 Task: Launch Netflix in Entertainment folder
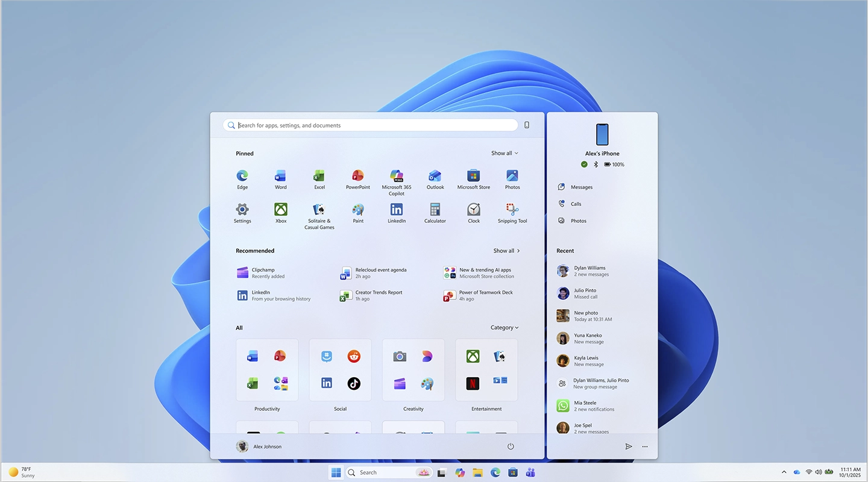(x=473, y=383)
